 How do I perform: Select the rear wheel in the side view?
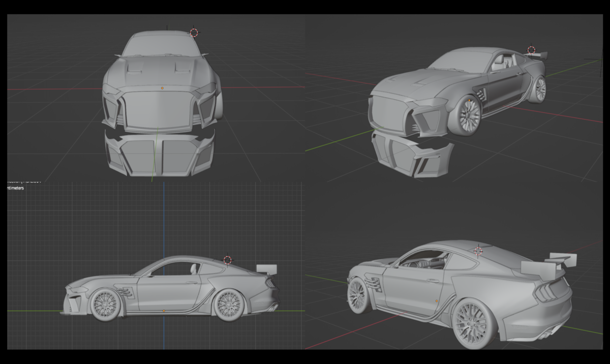[228, 305]
